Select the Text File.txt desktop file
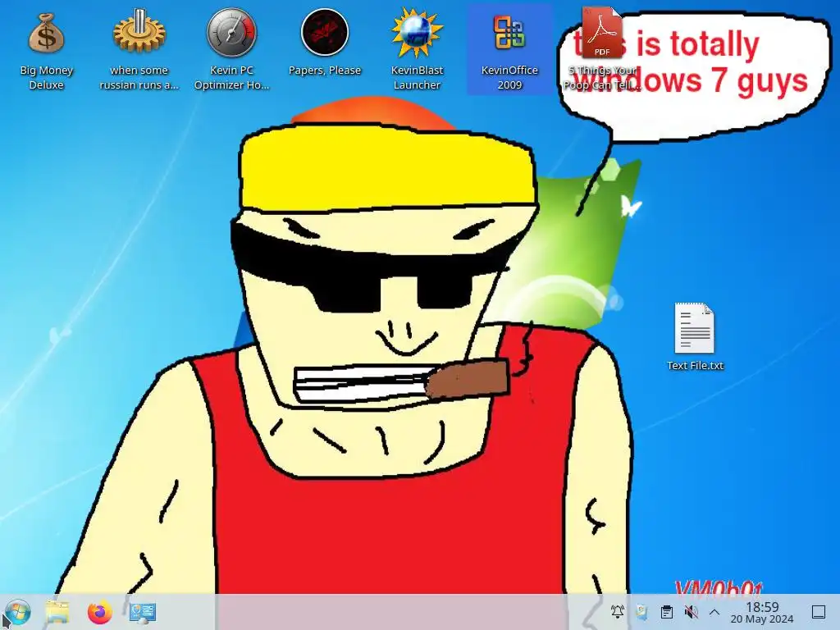This screenshot has height=630, width=840. (695, 336)
